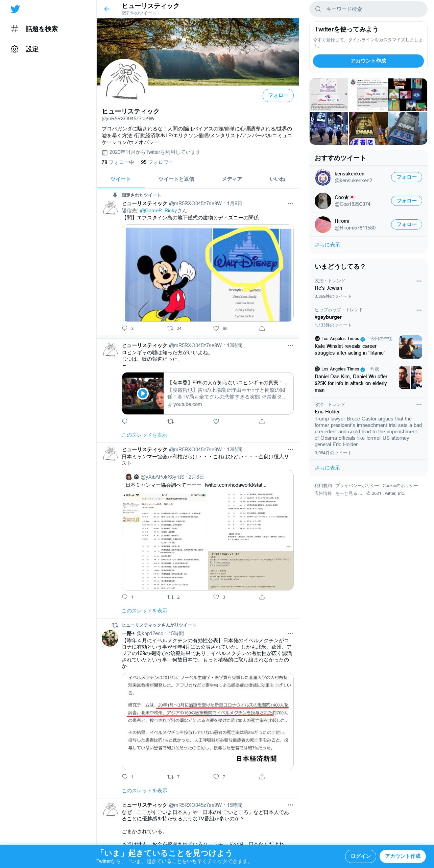This screenshot has height=868, width=434.
Task: Open 話題を検索 explore hashtag icon
Action: (x=15, y=29)
